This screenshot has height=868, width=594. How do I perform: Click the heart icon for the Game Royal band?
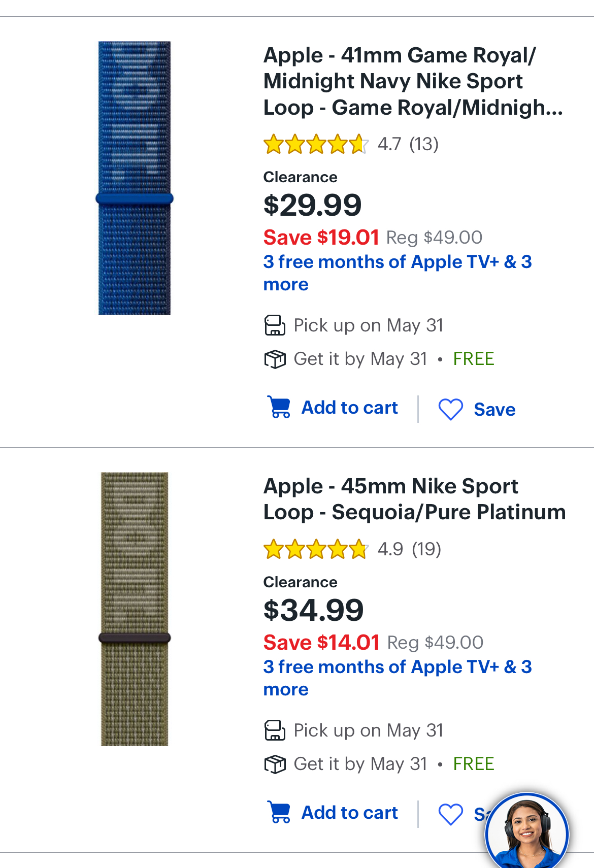pos(450,409)
